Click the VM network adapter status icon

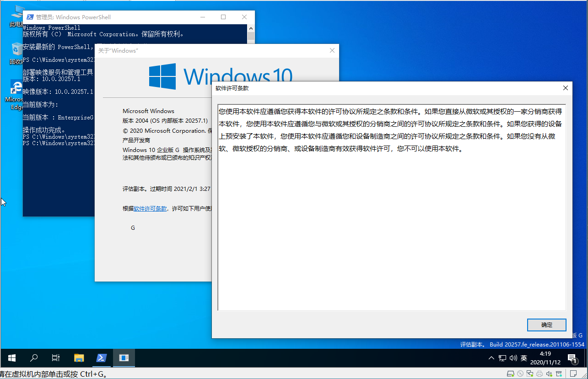point(530,374)
